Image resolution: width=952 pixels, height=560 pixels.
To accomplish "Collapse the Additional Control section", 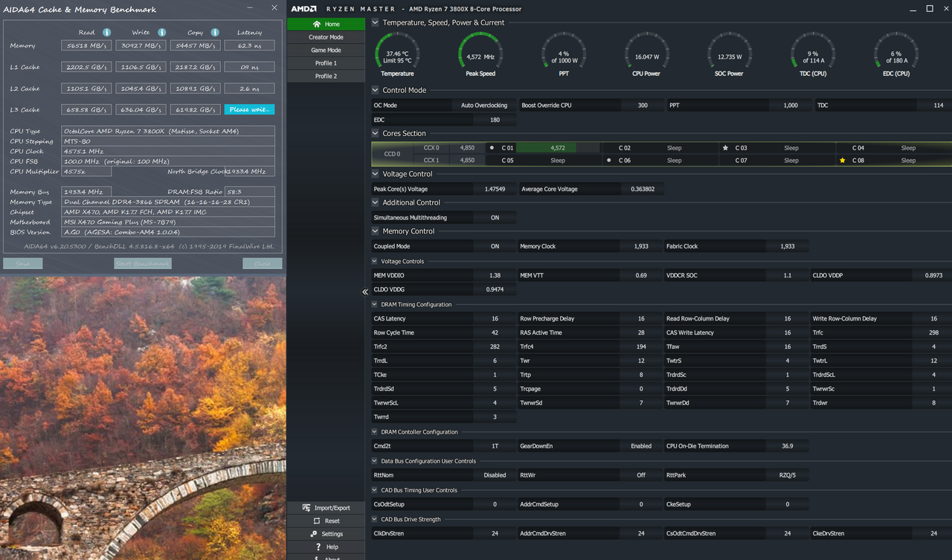I will click(376, 202).
